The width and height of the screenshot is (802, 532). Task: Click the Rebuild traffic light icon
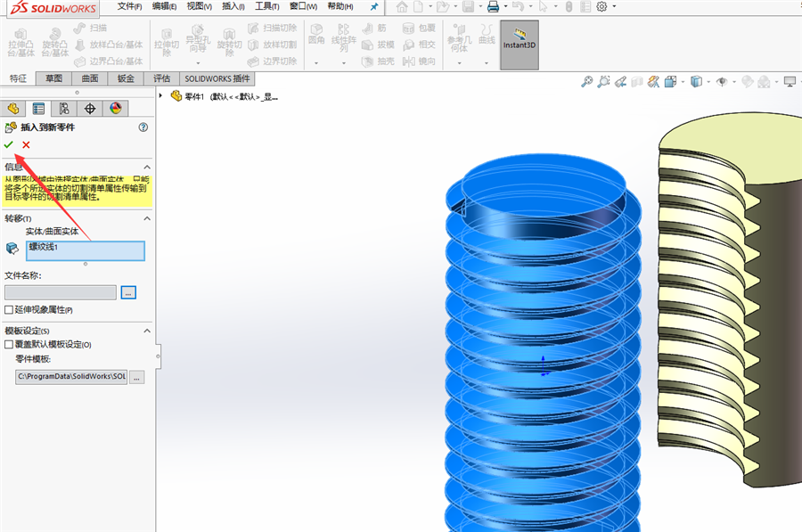(x=569, y=6)
